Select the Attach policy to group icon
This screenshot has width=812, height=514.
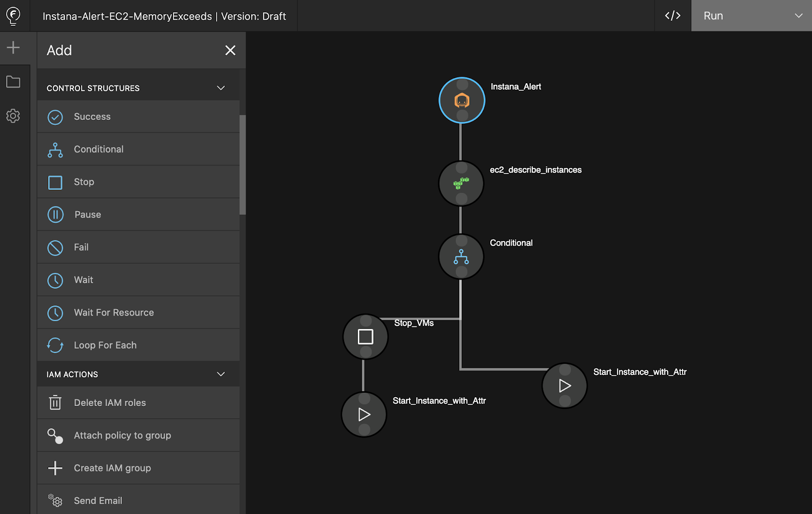55,436
